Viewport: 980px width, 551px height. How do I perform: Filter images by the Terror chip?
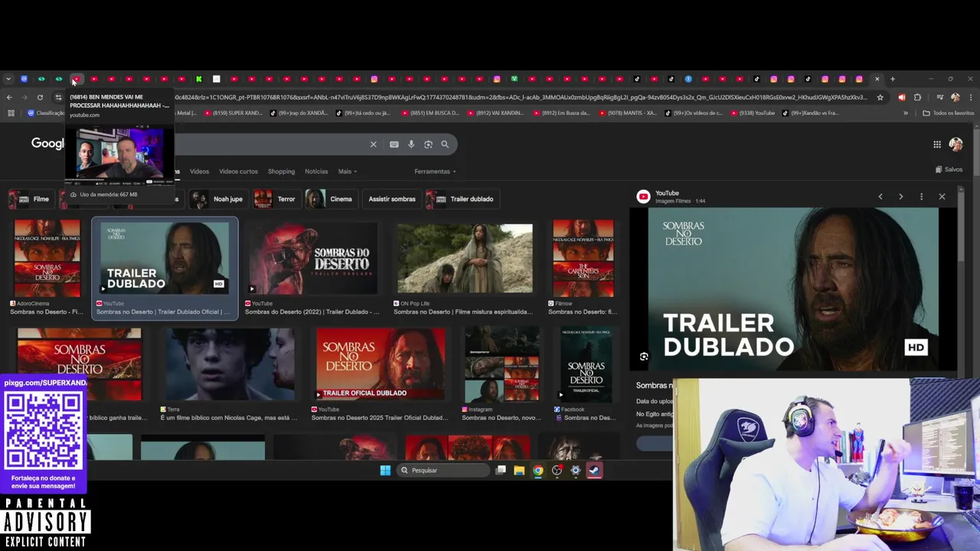pyautogui.click(x=275, y=199)
